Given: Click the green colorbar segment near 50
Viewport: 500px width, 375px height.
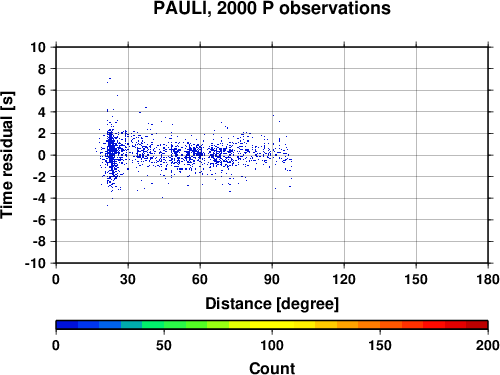Looking at the screenshot, I should (164, 325).
